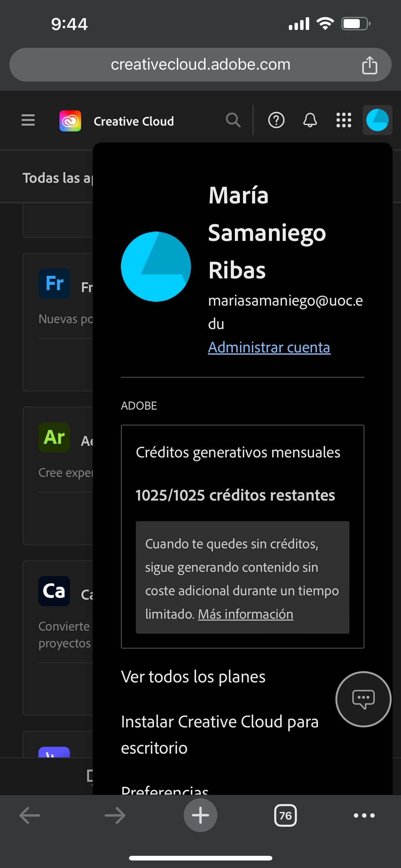Go back with browser back arrow

pyautogui.click(x=30, y=816)
